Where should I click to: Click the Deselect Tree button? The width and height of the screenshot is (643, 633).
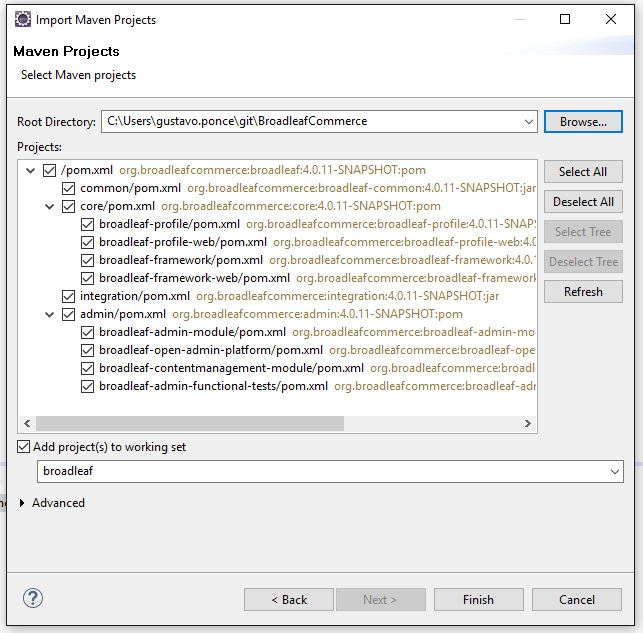point(583,262)
